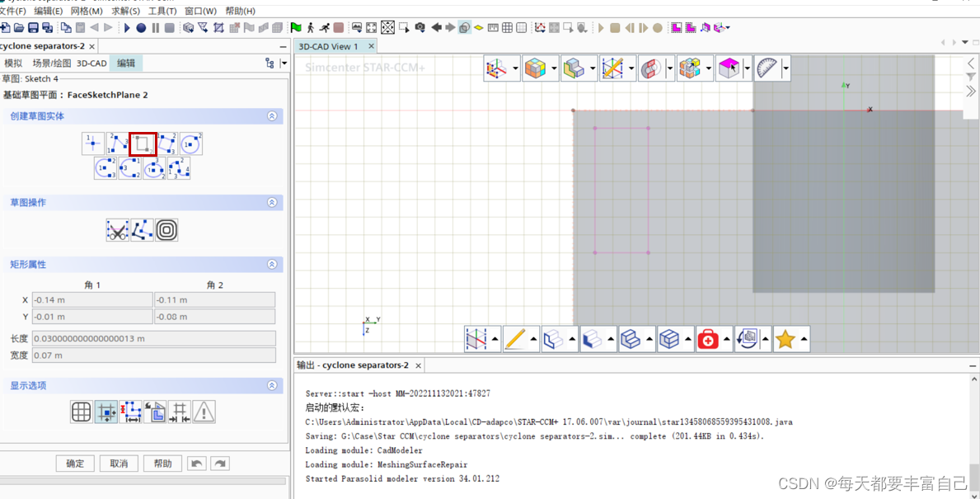Collapse the 创建草图实体 section
This screenshot has height=499, width=980.
[x=272, y=116]
